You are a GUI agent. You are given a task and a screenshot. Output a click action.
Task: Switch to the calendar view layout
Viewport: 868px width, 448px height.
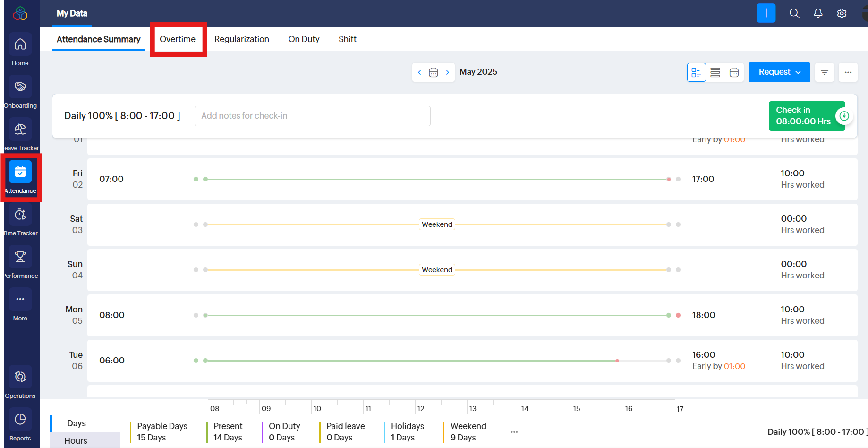click(734, 72)
